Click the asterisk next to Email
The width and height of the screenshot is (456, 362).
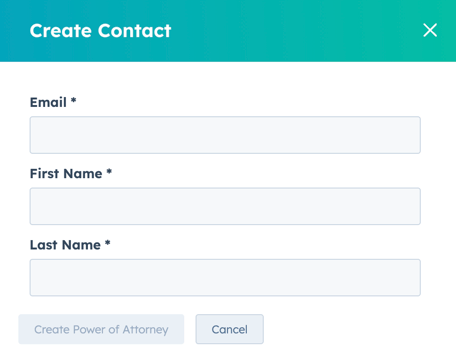74,100
